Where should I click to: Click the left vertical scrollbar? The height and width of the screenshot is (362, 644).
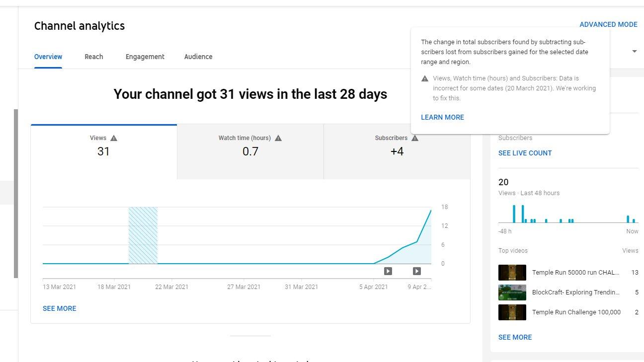point(16,194)
